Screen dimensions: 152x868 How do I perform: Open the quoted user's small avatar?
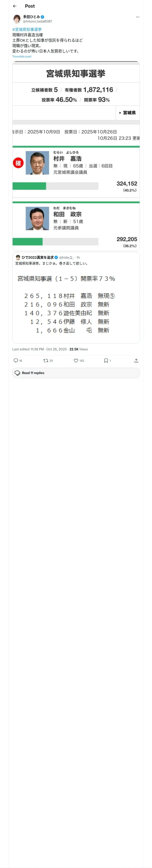tap(18, 257)
